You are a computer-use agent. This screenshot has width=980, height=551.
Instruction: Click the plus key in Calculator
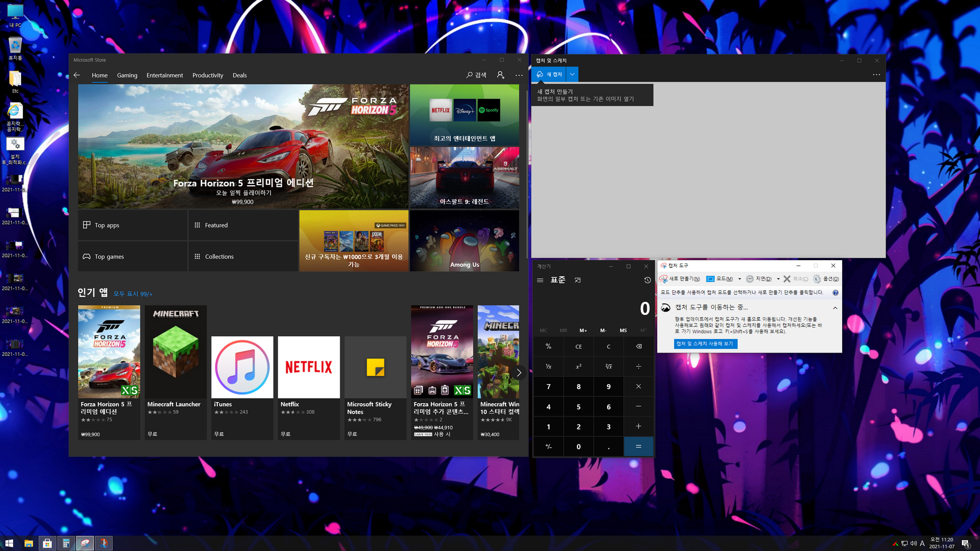click(x=638, y=426)
